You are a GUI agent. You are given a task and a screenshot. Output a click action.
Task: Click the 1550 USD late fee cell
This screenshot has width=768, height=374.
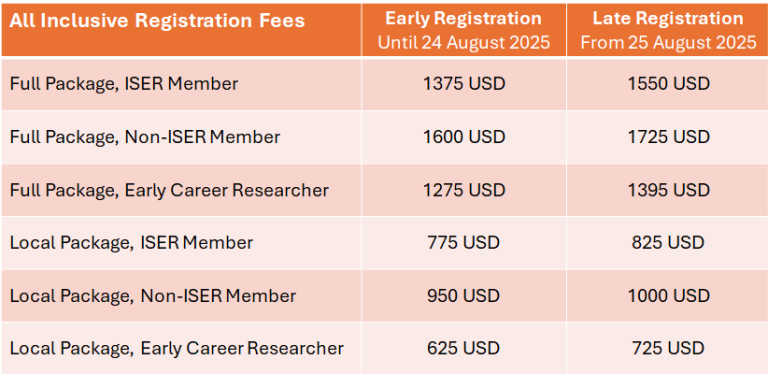click(669, 84)
